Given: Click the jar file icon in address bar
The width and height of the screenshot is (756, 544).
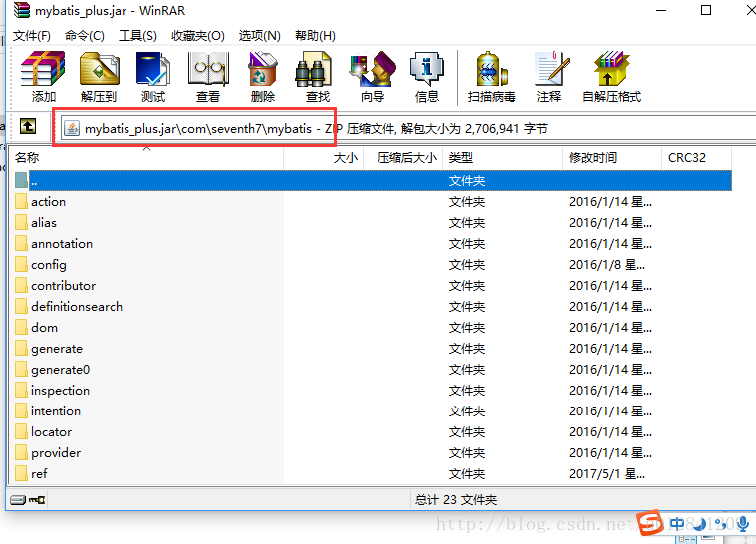Looking at the screenshot, I should [72, 128].
